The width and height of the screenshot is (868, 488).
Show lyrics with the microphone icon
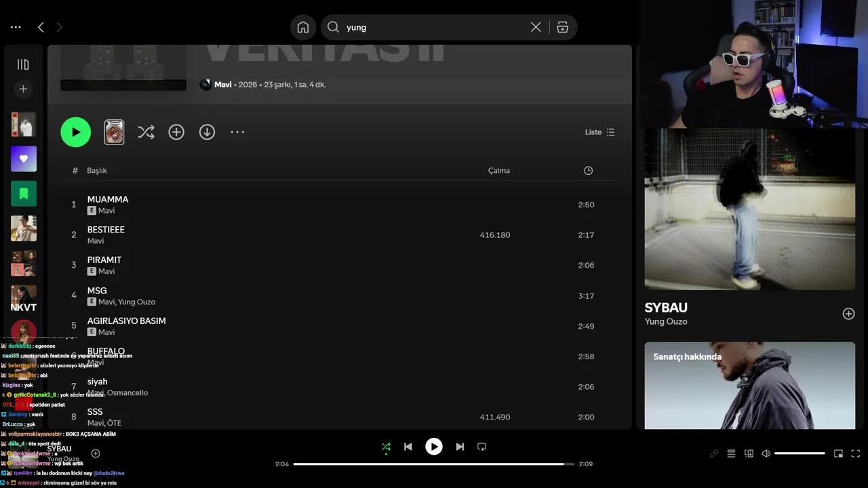coord(714,453)
